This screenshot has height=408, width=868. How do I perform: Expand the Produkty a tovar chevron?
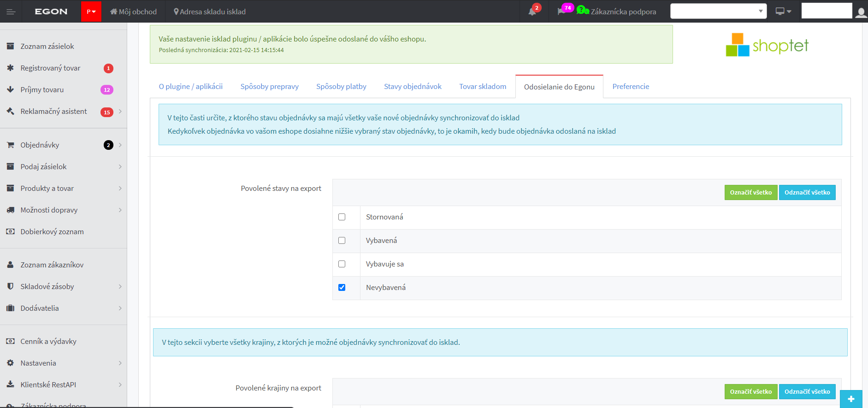point(120,188)
